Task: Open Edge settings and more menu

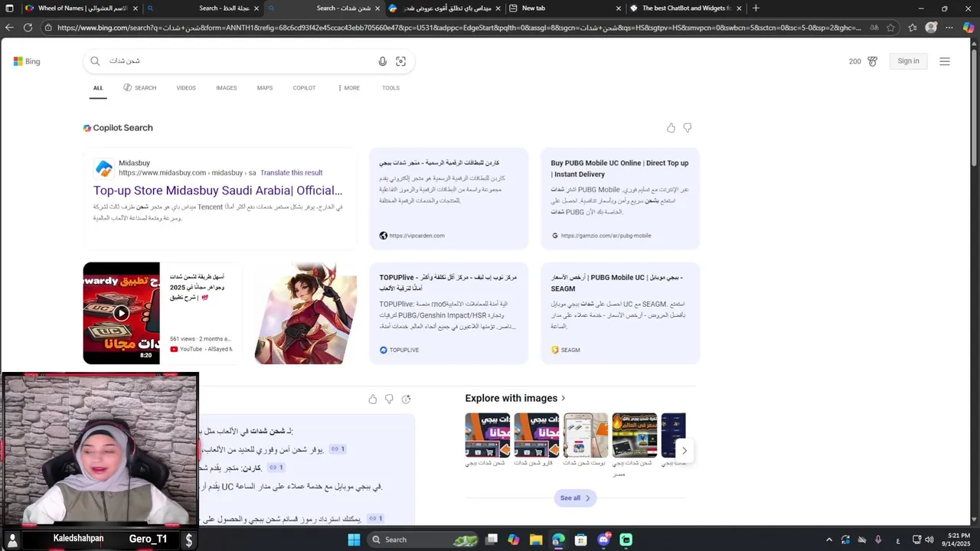Action: click(x=949, y=28)
